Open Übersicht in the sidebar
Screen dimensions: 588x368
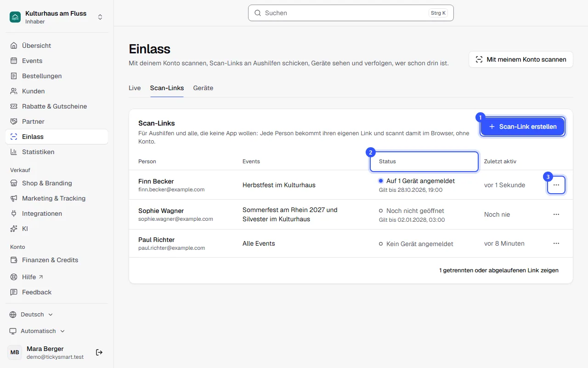(x=57, y=46)
